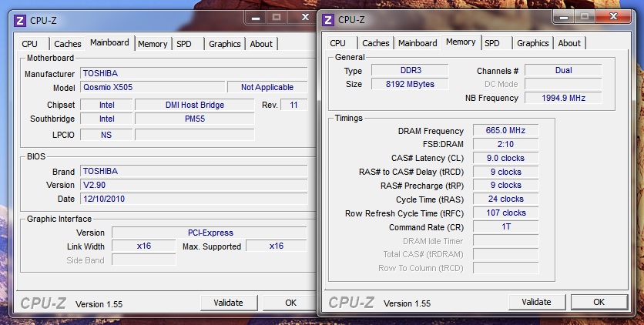Click the Channels # field showing Dual

click(564, 71)
